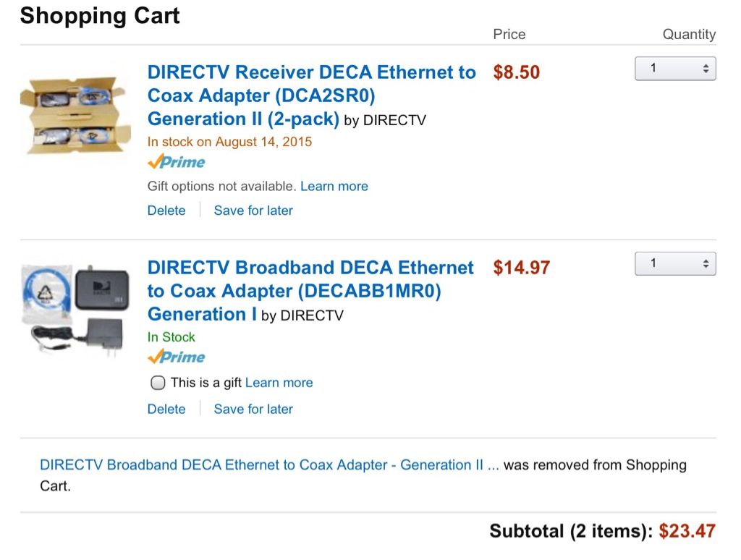Click Learn more beside 'This is a gift'
The image size is (741, 560).
pos(279,382)
